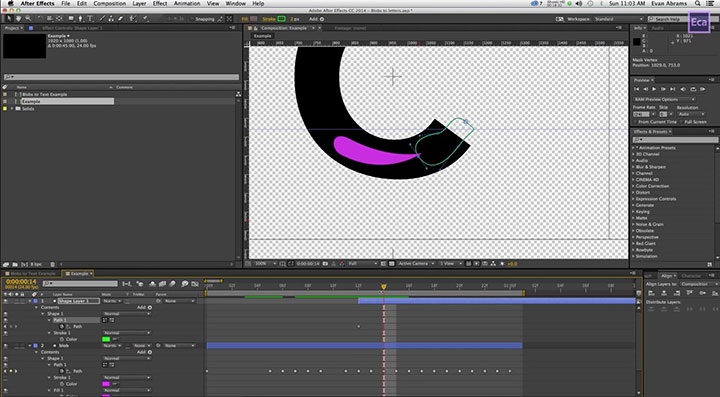Select the Puppet Pin tool
This screenshot has height=397, width=720.
(145, 19)
